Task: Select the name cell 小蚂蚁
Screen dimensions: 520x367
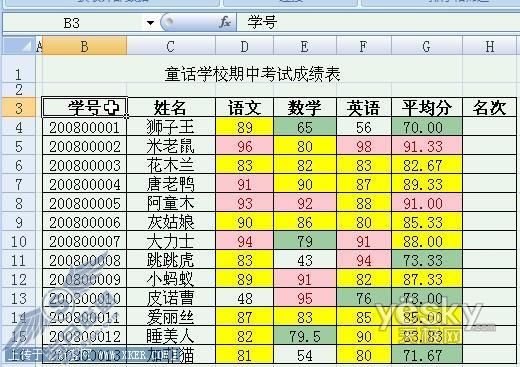Action: pyautogui.click(x=171, y=279)
